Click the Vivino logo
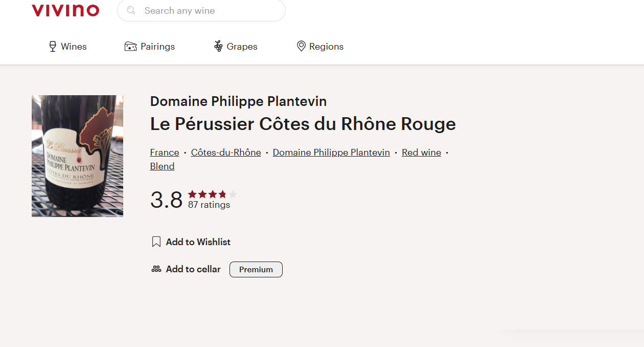 tap(65, 10)
